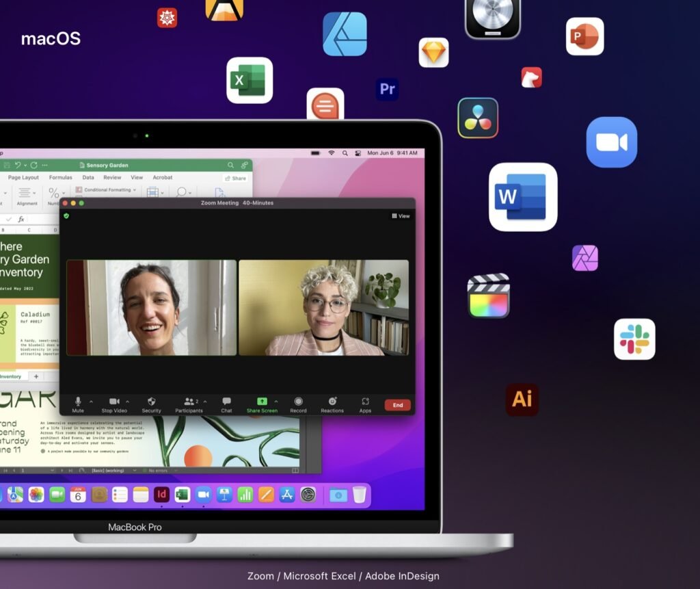Open Reactions in the Zoom toolbar
Viewport: 700px width, 589px height.
coord(332,404)
